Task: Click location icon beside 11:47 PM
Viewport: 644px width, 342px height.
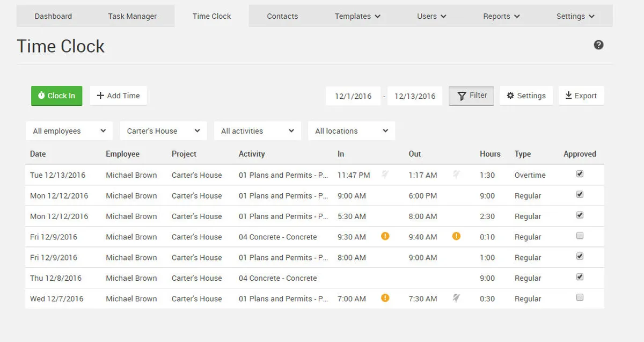Action: [x=385, y=174]
